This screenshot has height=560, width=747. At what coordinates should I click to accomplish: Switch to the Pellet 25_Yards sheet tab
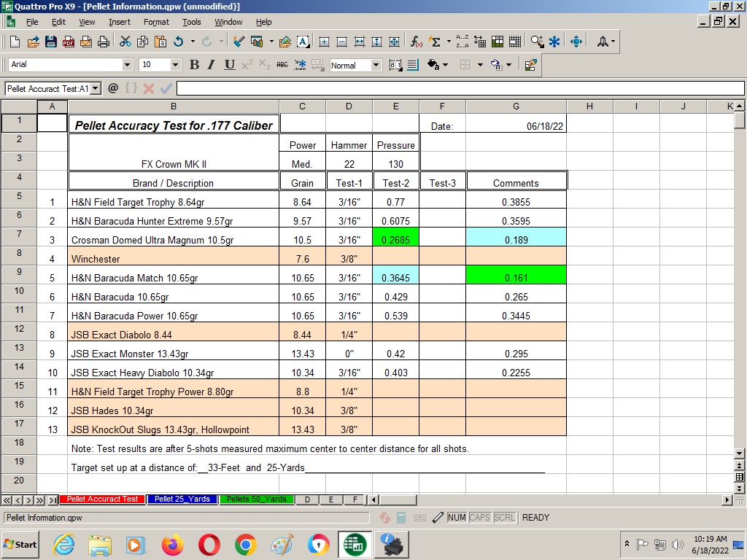click(182, 499)
